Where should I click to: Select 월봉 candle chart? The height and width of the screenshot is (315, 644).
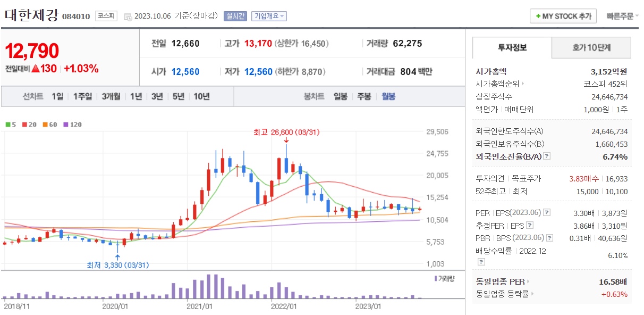[x=388, y=96]
